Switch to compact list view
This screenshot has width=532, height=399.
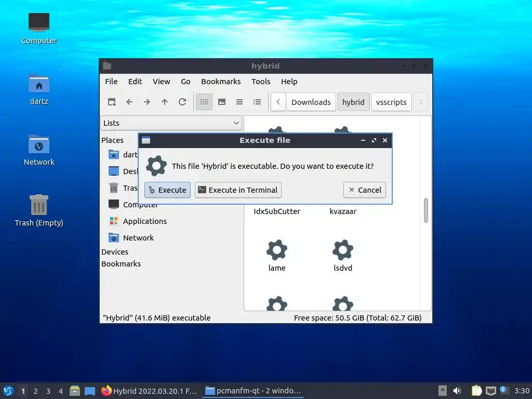(240, 102)
